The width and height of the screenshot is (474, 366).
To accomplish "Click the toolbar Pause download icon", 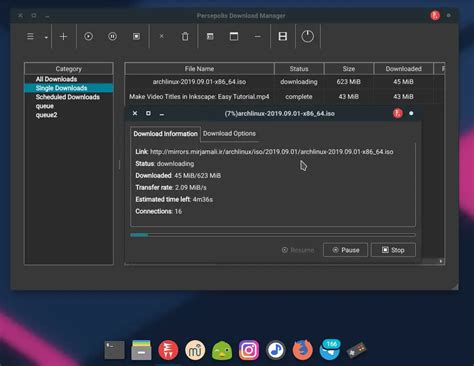I will click(112, 36).
